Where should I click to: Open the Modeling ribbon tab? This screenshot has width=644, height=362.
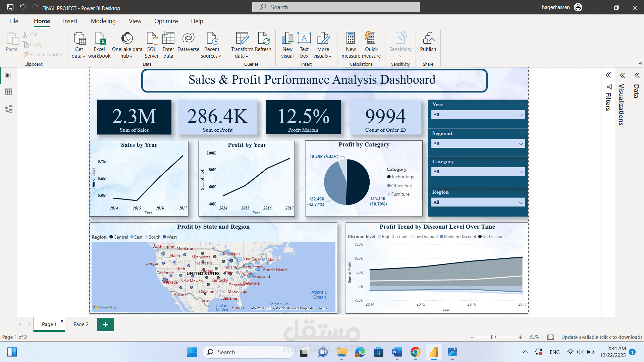(103, 21)
